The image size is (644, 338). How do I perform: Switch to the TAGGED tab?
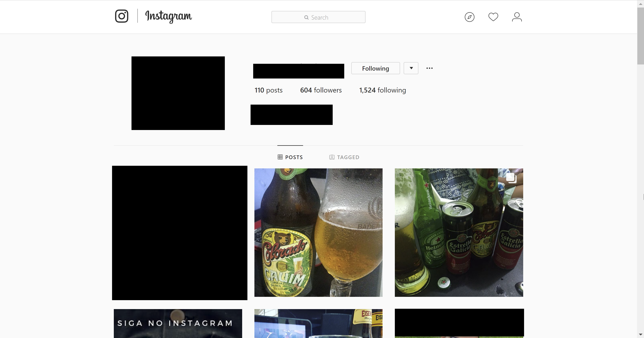(x=344, y=157)
